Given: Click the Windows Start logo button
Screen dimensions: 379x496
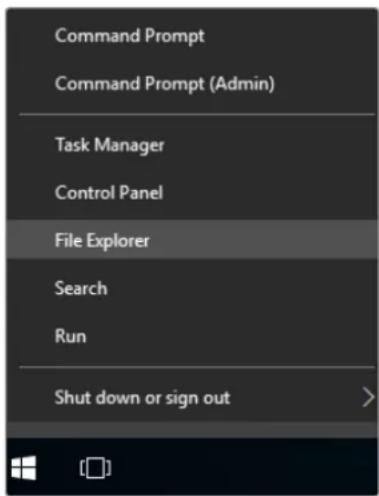Looking at the screenshot, I should pos(24,468).
